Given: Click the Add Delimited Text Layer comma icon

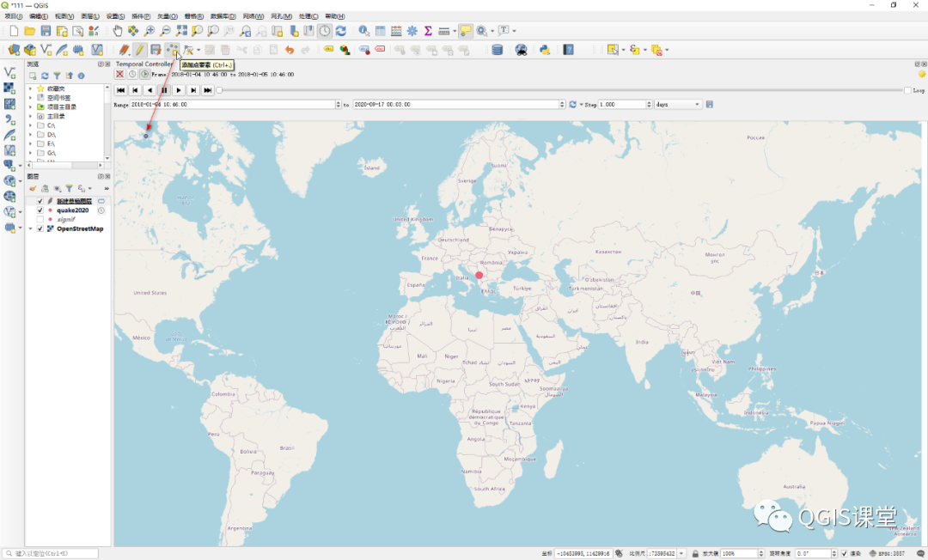Looking at the screenshot, I should coord(9,119).
